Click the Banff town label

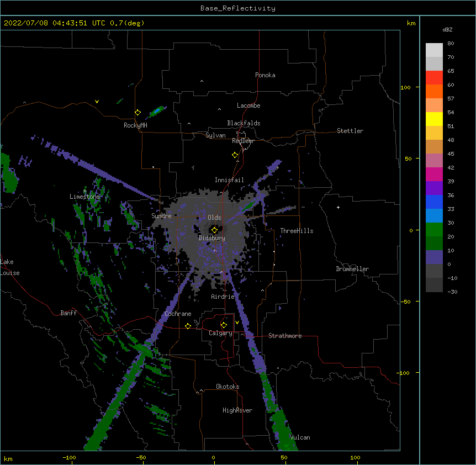(x=68, y=313)
